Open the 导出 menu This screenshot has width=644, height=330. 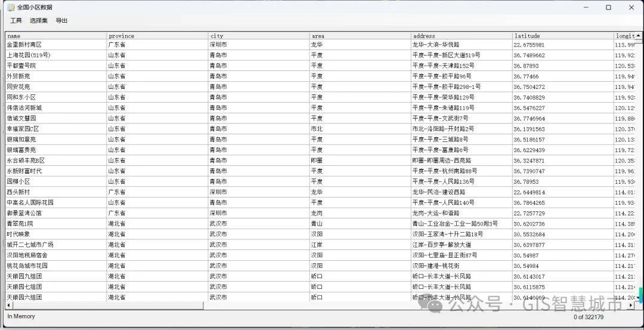(61, 21)
